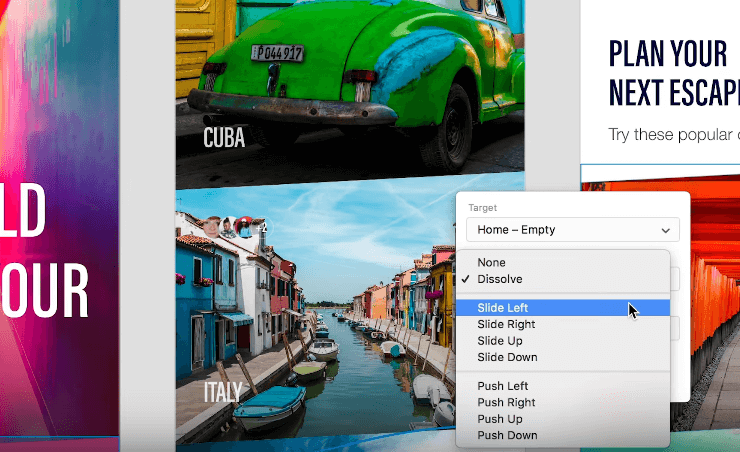Pick Slide Right transition

click(563, 324)
